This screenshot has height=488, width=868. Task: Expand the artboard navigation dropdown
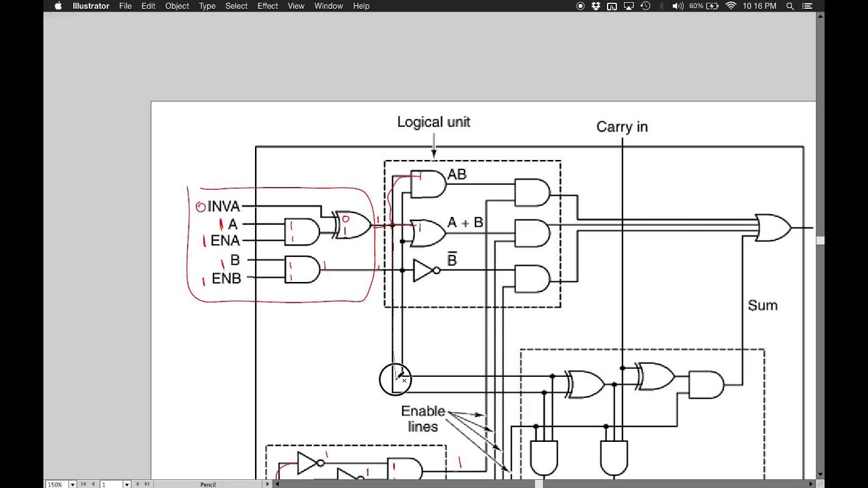[127, 484]
